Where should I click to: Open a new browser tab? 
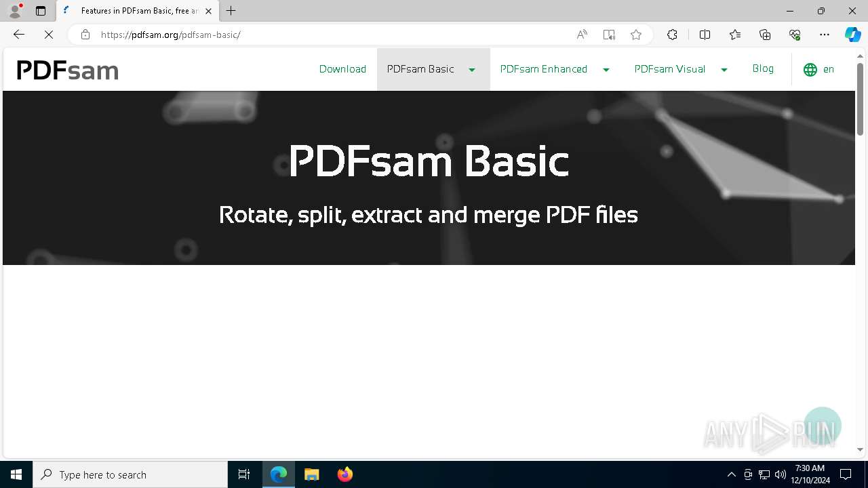[x=231, y=11]
